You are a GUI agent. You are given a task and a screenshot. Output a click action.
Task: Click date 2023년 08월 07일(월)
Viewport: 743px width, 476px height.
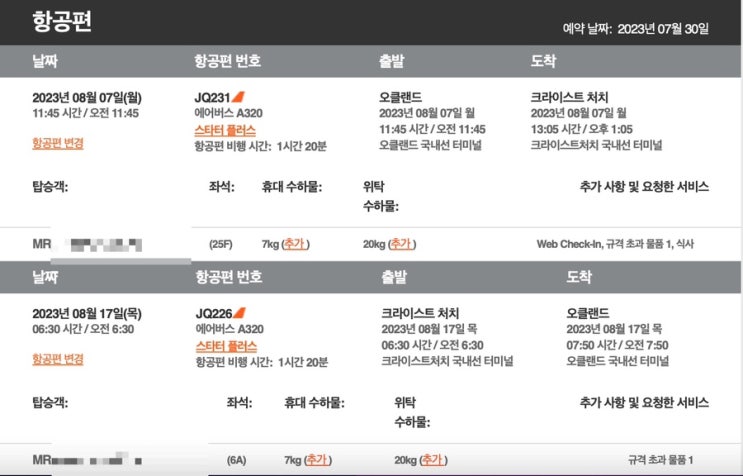click(87, 98)
